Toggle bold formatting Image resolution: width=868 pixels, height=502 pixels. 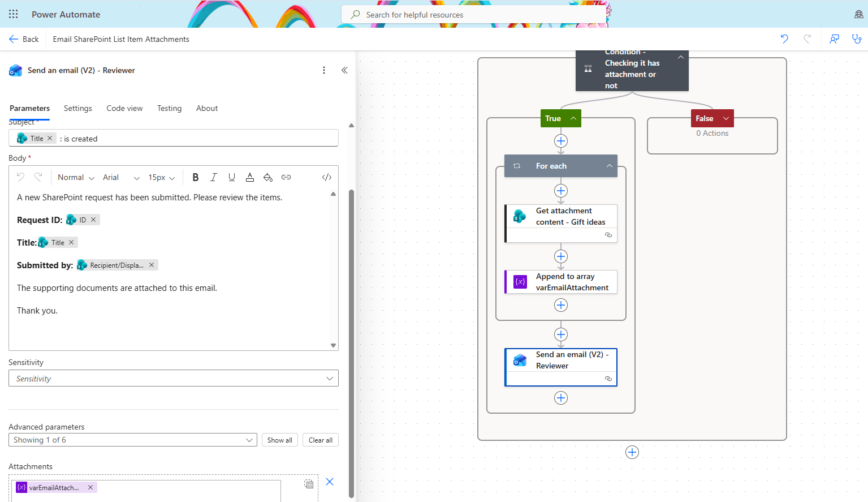click(x=196, y=177)
